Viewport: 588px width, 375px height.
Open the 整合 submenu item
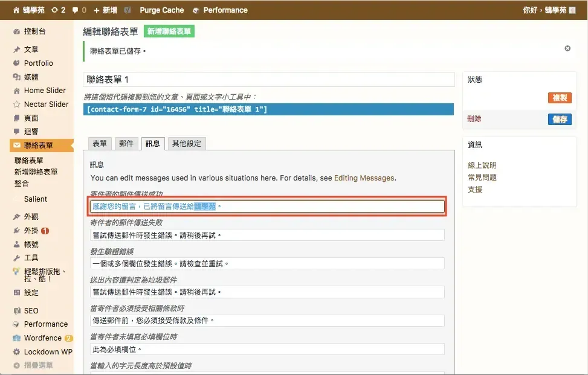[x=21, y=184]
